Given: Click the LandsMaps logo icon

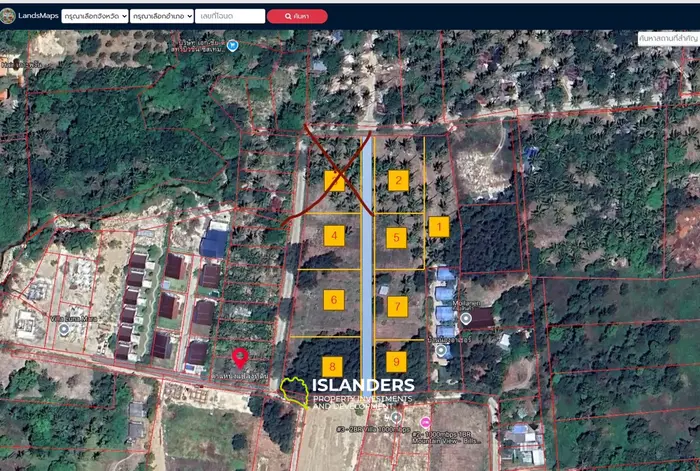Looking at the screenshot, I should pyautogui.click(x=10, y=16).
